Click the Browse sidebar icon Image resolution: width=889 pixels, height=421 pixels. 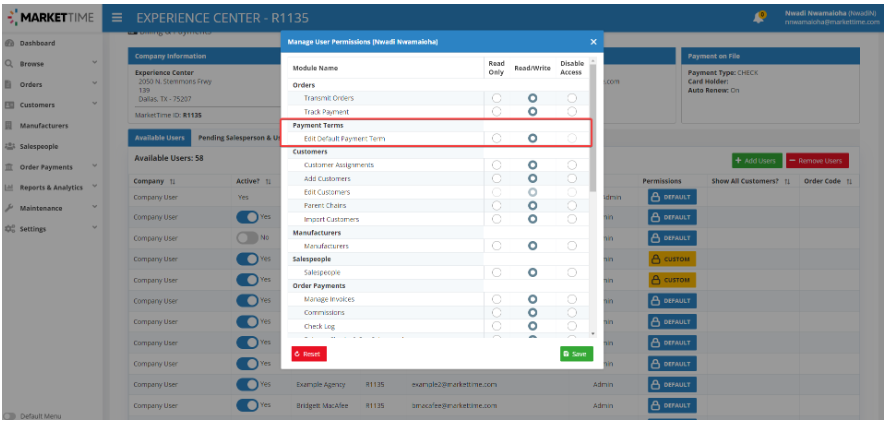click(x=9, y=64)
